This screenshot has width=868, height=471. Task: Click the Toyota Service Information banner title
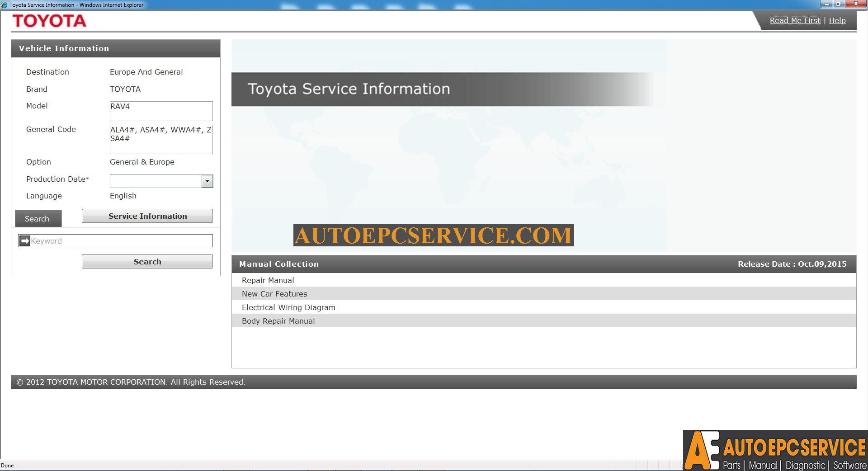[349, 89]
